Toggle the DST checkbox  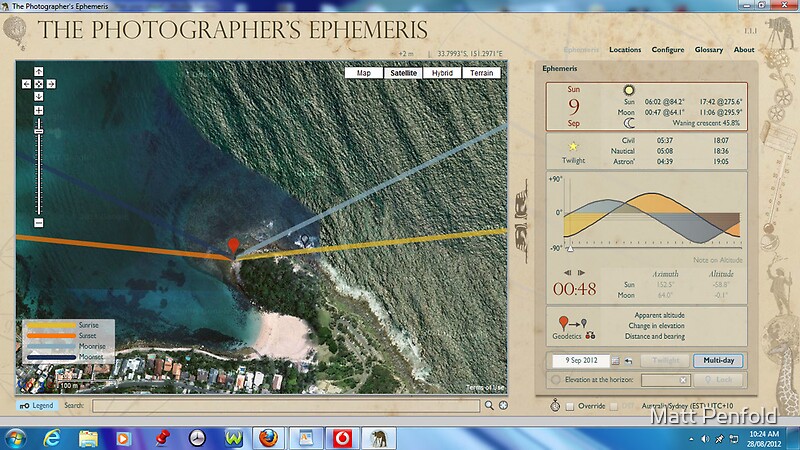coord(614,406)
